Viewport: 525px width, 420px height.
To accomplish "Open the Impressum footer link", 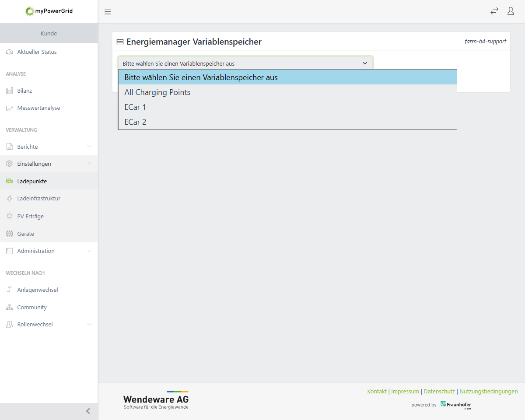I will [x=405, y=392].
